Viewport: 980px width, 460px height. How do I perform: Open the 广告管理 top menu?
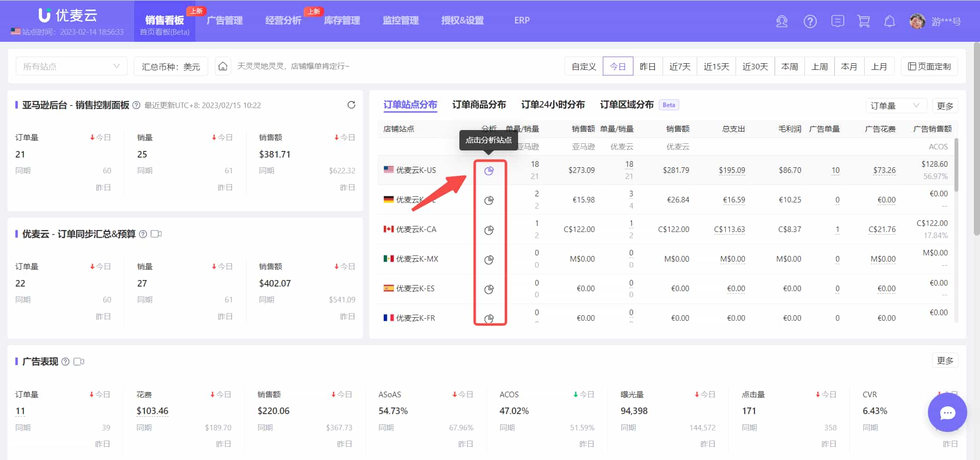(x=225, y=20)
